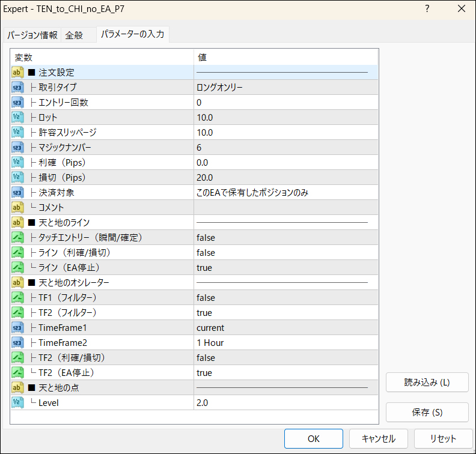Click the integer icon beside マジックナンバー
Image resolution: width=476 pixels, height=454 pixels.
tap(17, 147)
